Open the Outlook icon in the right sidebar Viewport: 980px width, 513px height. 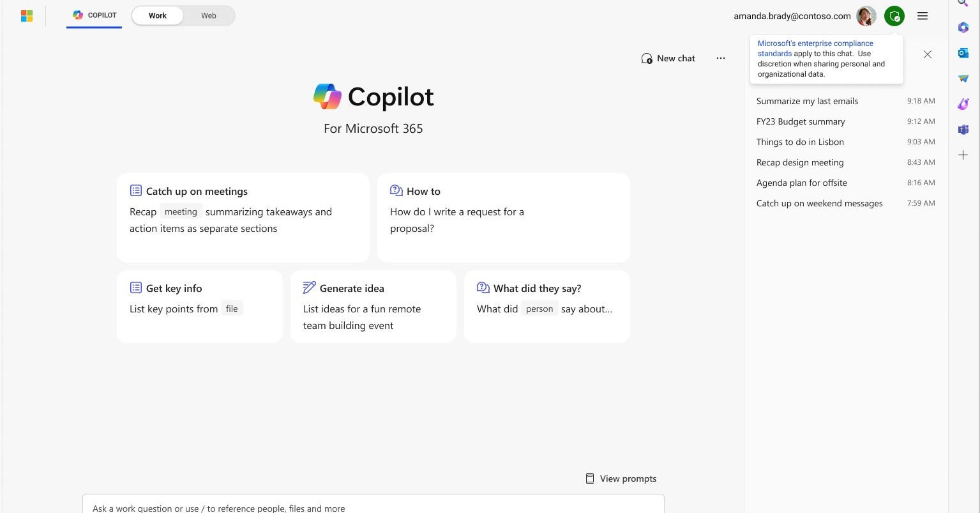coord(963,54)
